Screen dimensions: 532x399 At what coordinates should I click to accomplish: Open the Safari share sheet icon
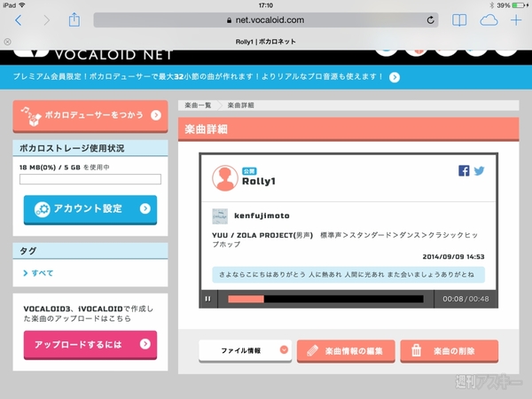tap(74, 20)
